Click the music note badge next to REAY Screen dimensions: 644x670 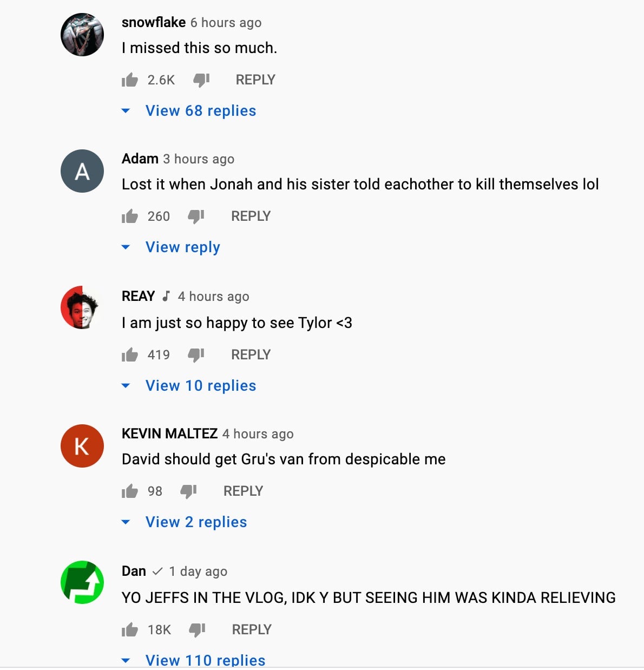tap(166, 297)
